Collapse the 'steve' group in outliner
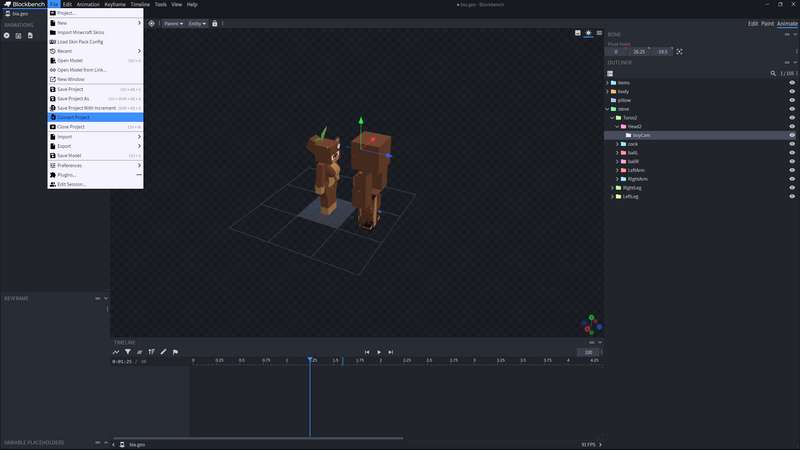 [607, 109]
